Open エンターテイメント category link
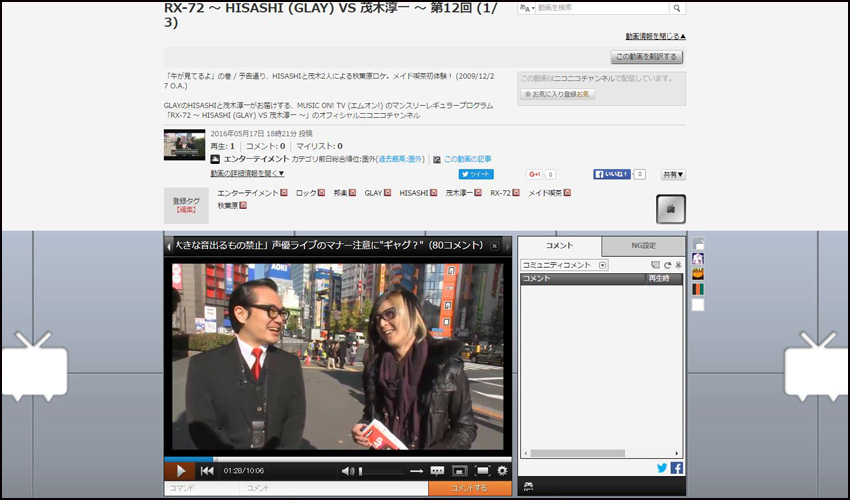The width and height of the screenshot is (850, 500). click(x=256, y=159)
